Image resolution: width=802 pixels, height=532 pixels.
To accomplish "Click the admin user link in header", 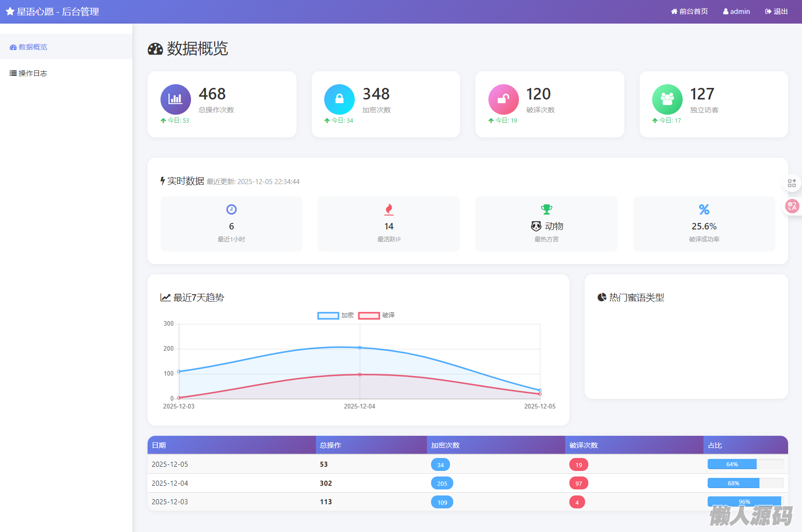I will tap(736, 12).
